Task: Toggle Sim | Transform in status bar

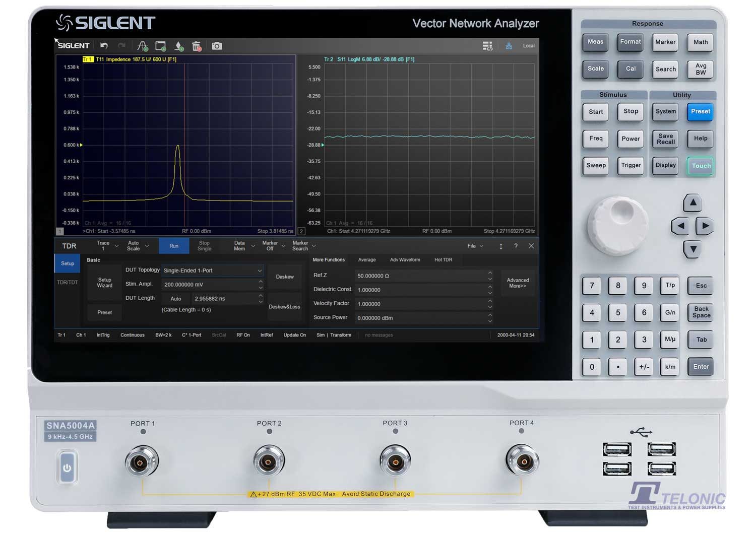Action: [x=334, y=335]
